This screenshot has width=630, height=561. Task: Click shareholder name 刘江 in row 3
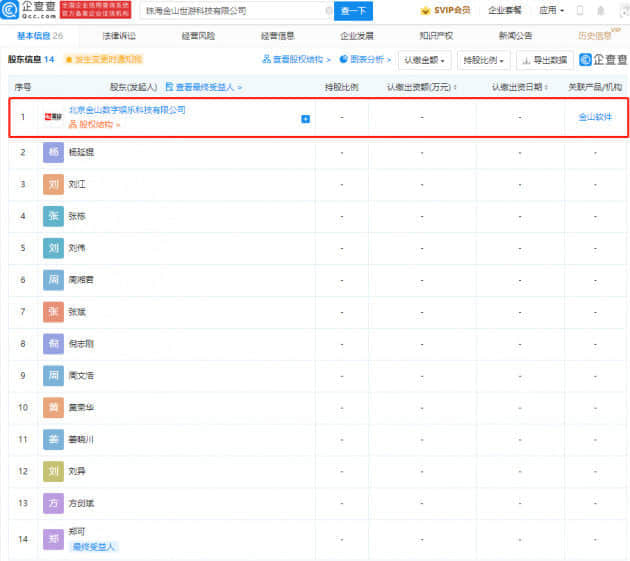click(77, 184)
